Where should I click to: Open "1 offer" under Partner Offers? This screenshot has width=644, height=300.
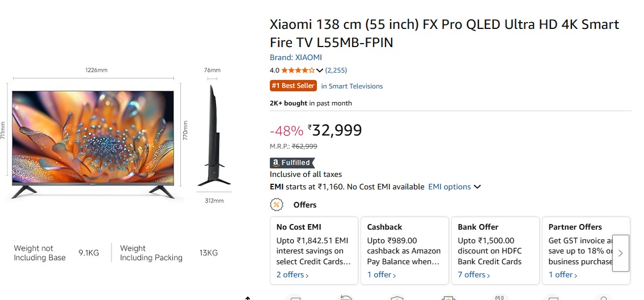(x=563, y=275)
